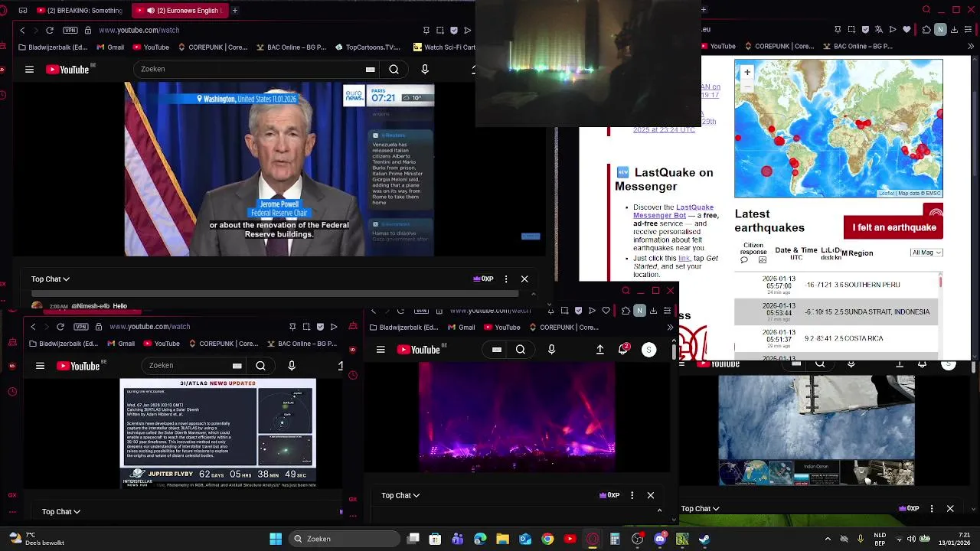Open the weather widget showing 7°C
The height and width of the screenshot is (551, 980).
[x=34, y=539]
